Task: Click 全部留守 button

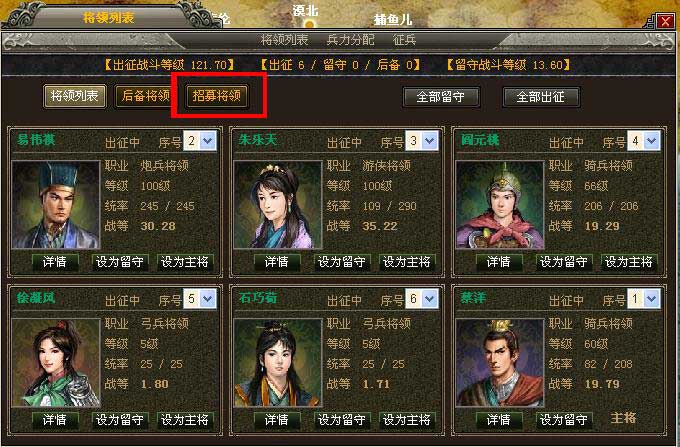Action: (x=441, y=97)
